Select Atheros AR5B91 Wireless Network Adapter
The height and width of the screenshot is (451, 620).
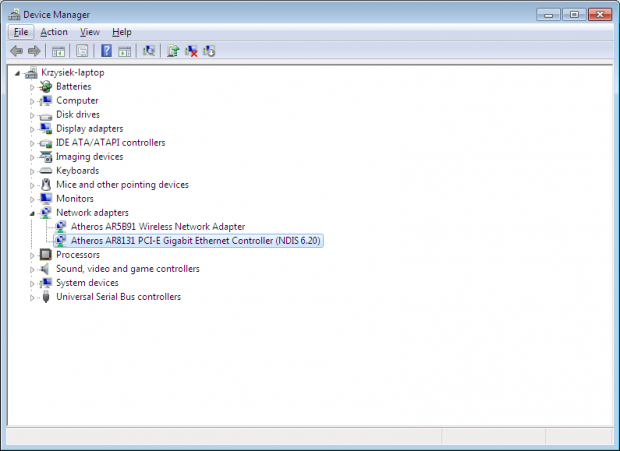(158, 227)
